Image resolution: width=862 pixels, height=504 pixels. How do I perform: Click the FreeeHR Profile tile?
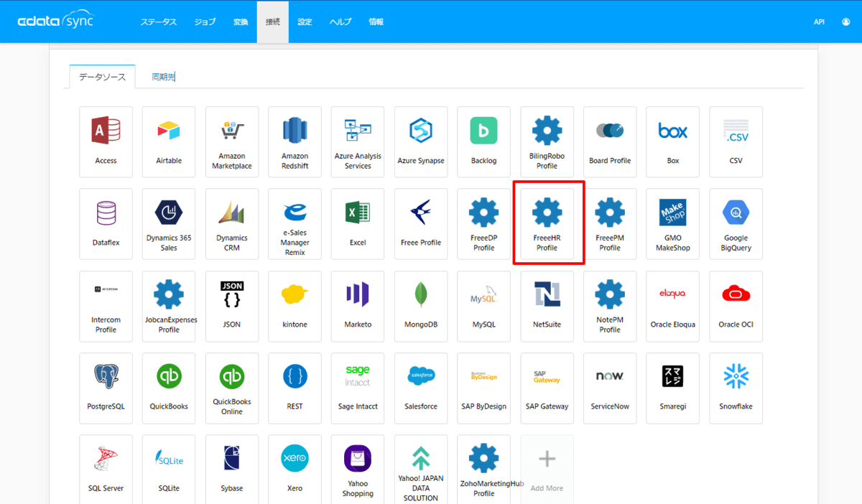547,224
